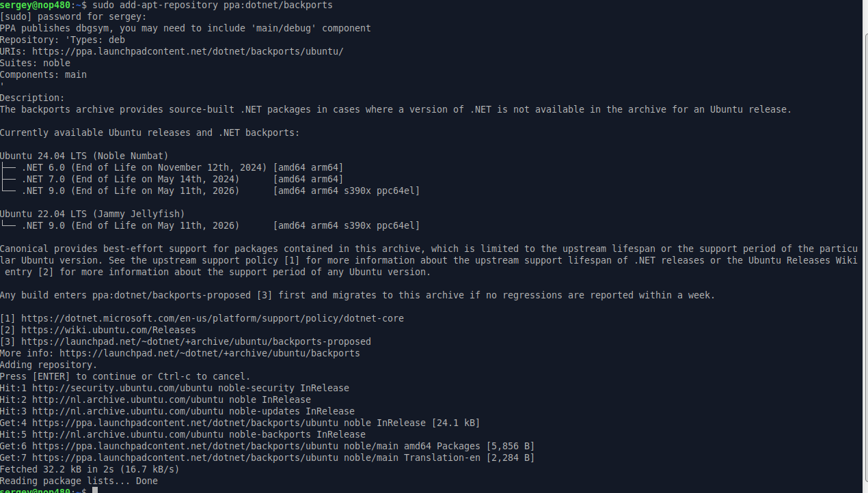Open the 'More info' launchpad backports URL
This screenshot has height=493, width=868.
[x=210, y=353]
